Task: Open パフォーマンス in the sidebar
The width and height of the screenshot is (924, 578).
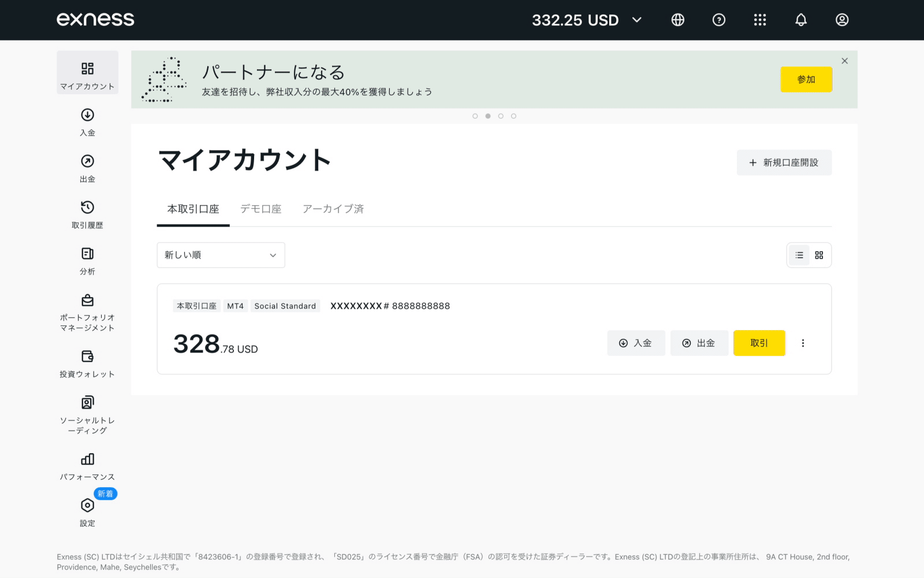Action: pyautogui.click(x=87, y=467)
